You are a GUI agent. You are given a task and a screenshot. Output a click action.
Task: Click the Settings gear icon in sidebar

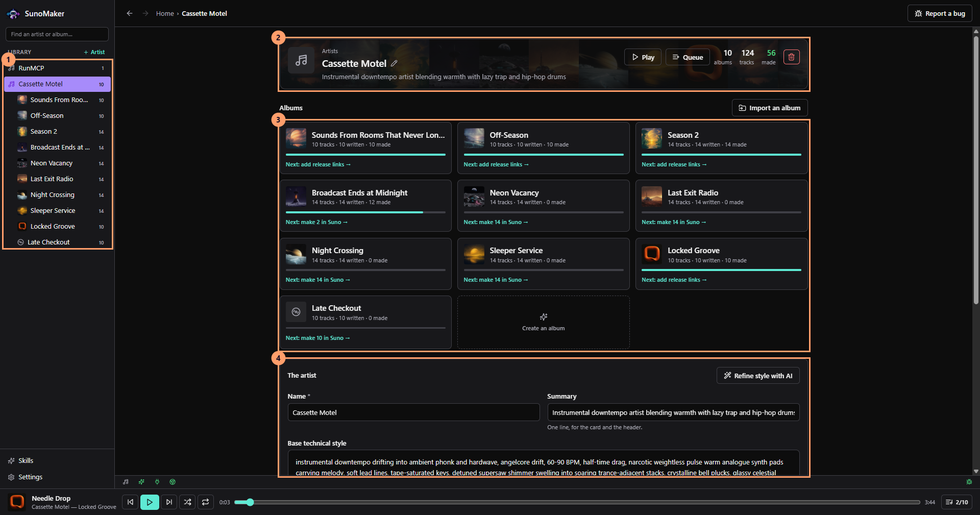coord(11,477)
